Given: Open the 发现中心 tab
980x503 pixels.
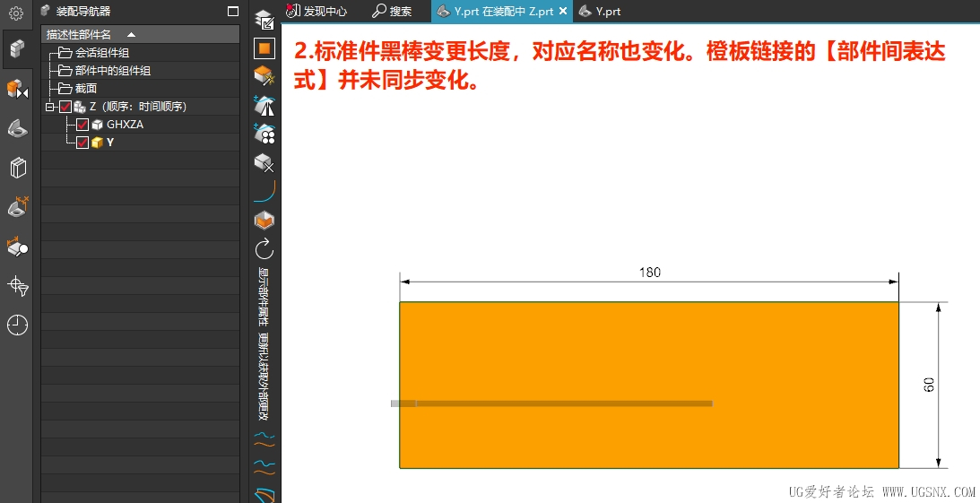Looking at the screenshot, I should coord(317,12).
